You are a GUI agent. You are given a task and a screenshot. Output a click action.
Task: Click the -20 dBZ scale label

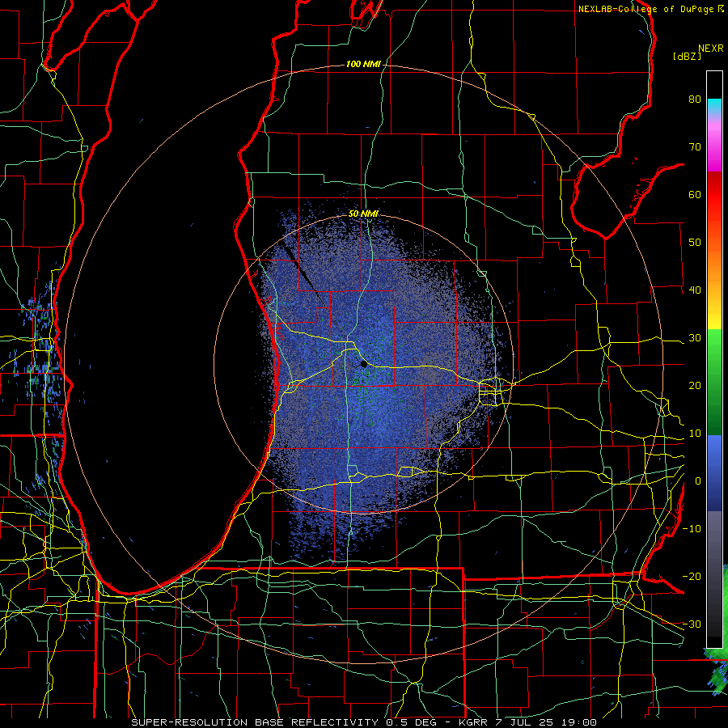tap(692, 577)
